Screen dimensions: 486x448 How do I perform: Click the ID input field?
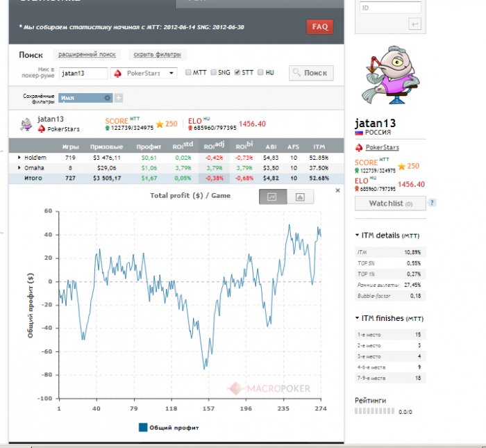tap(390, 8)
